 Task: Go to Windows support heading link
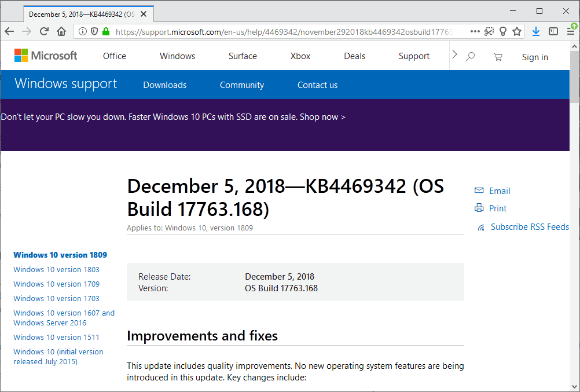66,83
